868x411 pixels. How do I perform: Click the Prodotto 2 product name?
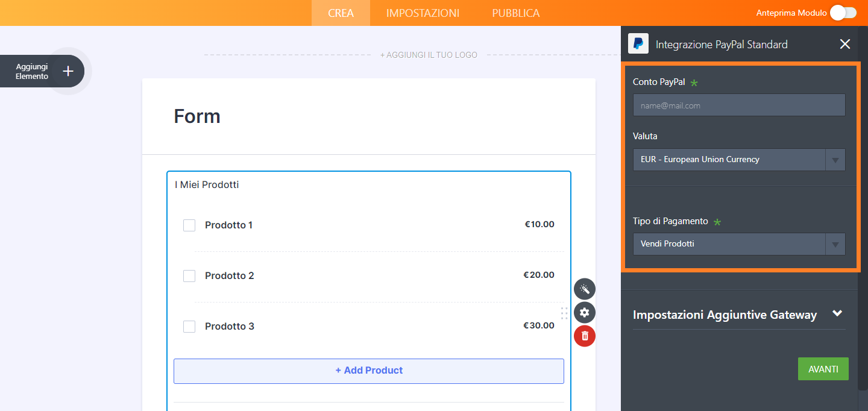pyautogui.click(x=230, y=275)
